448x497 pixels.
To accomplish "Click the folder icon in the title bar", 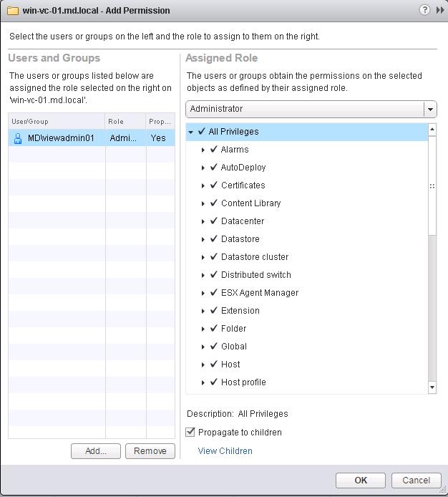I will point(12,11).
